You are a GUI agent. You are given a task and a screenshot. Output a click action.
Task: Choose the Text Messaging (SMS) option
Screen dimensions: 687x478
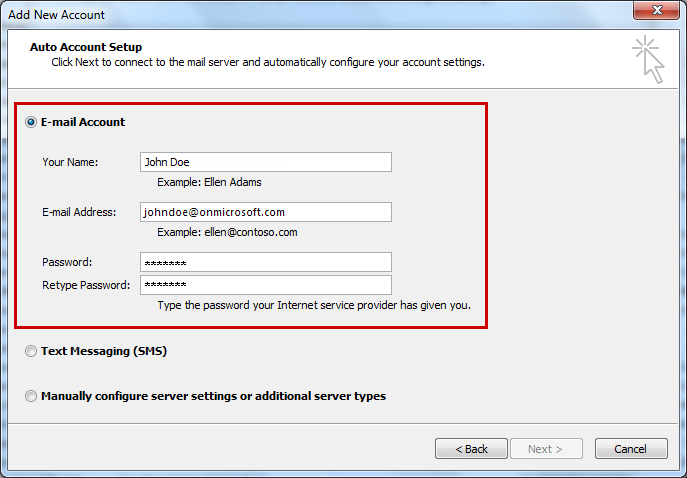[x=31, y=351]
